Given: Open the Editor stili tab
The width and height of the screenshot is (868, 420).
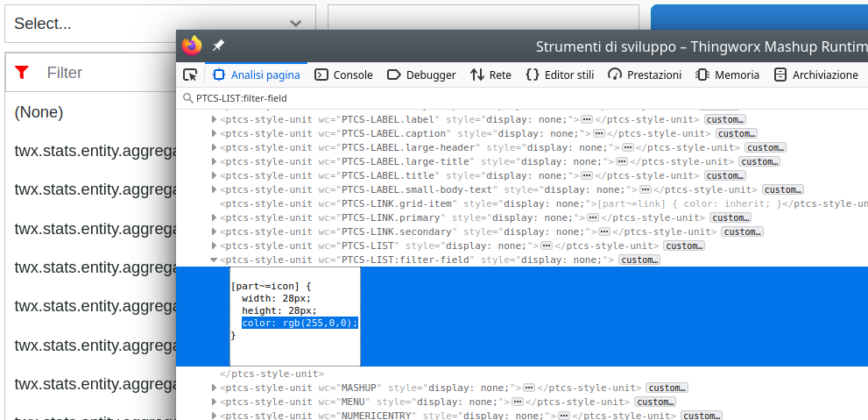Looking at the screenshot, I should (x=560, y=75).
